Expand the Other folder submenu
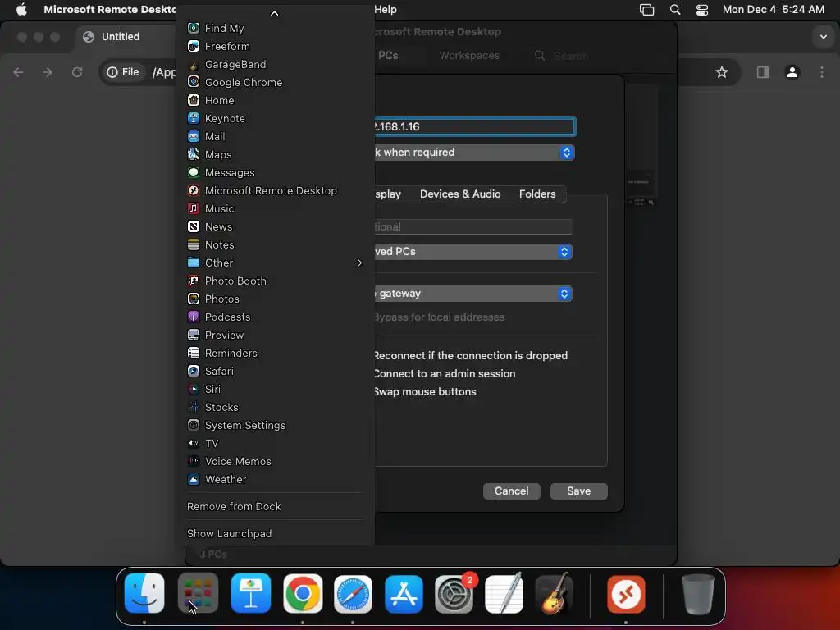This screenshot has height=630, width=840. tap(274, 262)
